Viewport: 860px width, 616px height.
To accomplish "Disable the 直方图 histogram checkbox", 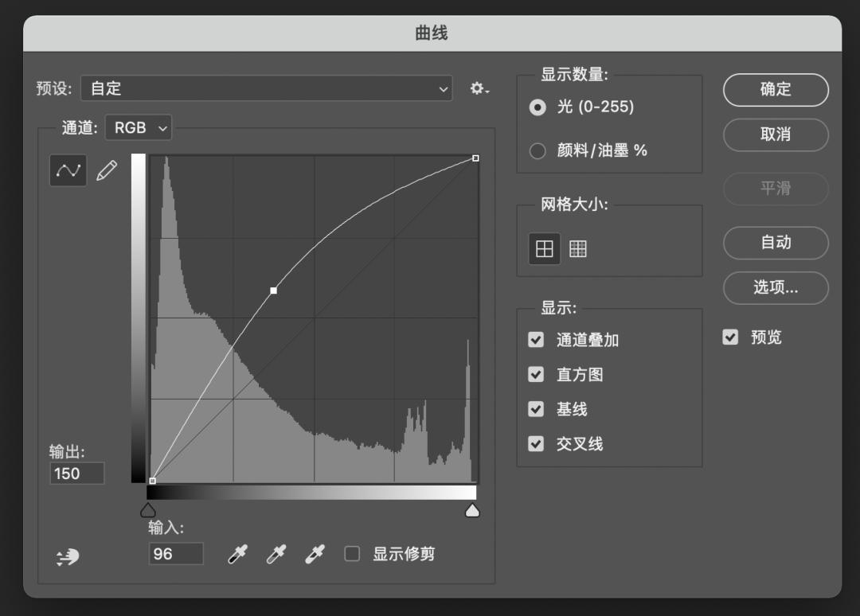I will point(535,374).
